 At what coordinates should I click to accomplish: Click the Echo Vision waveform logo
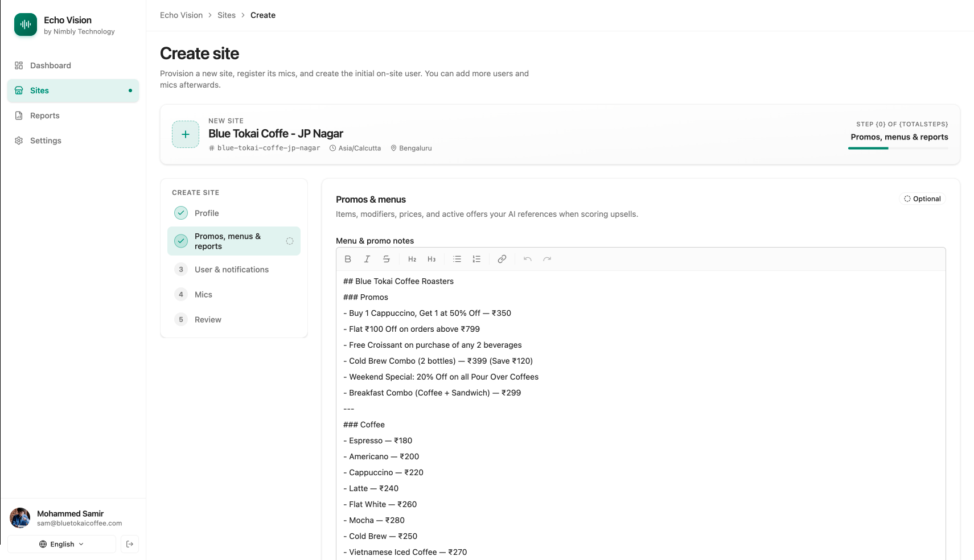coord(26,24)
